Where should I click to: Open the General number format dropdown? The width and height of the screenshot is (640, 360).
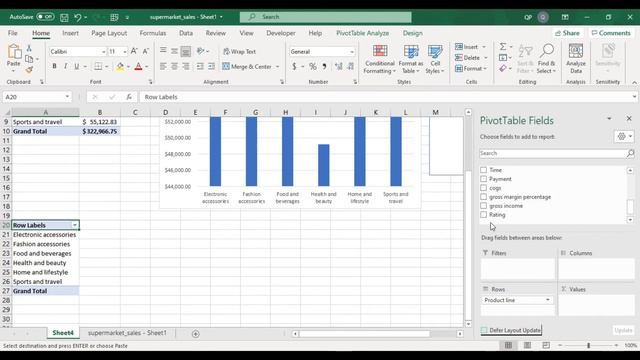coord(352,52)
